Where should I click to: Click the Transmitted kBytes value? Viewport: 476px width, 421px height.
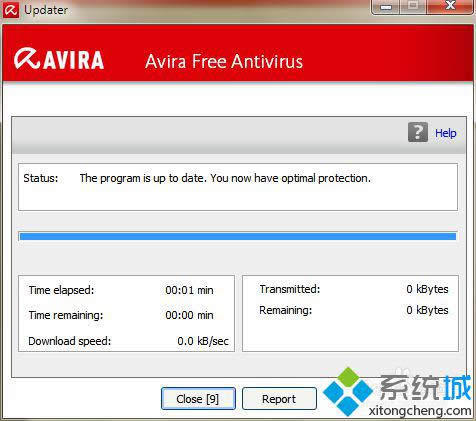(x=427, y=289)
